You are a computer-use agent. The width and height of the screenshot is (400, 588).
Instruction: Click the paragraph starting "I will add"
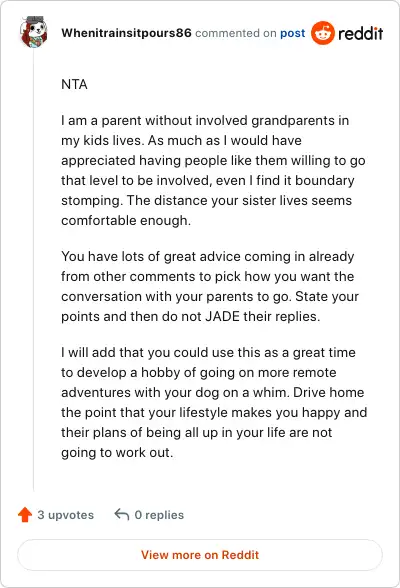tap(214, 402)
